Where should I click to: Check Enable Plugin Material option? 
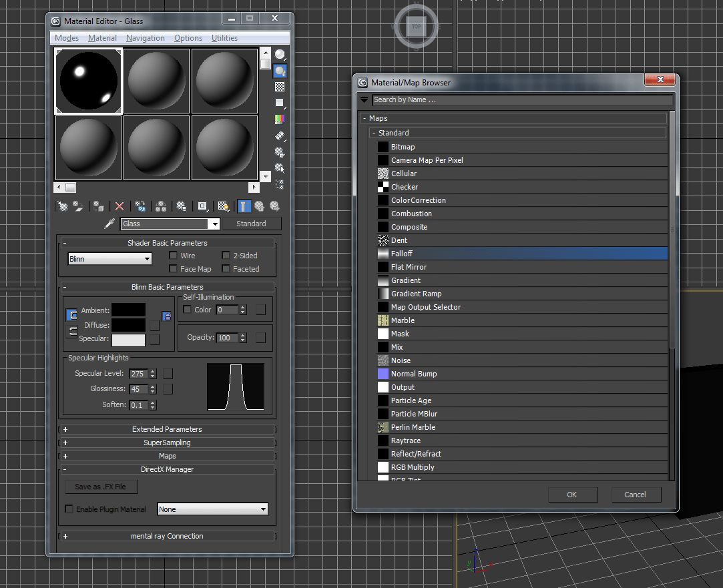69,509
